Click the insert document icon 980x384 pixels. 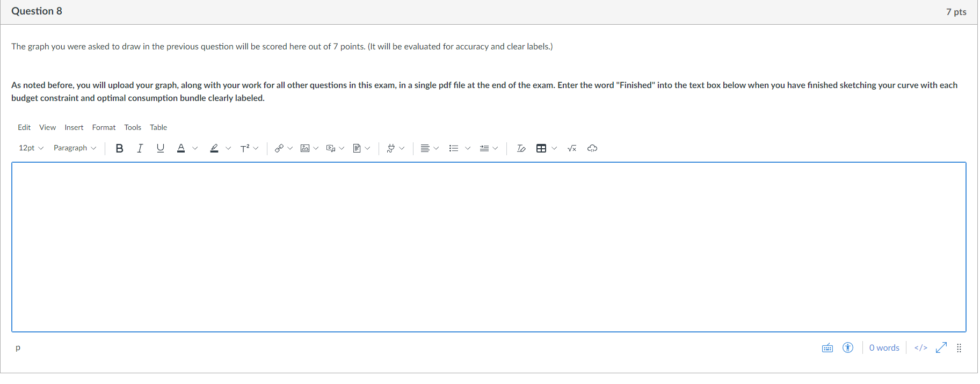point(357,148)
